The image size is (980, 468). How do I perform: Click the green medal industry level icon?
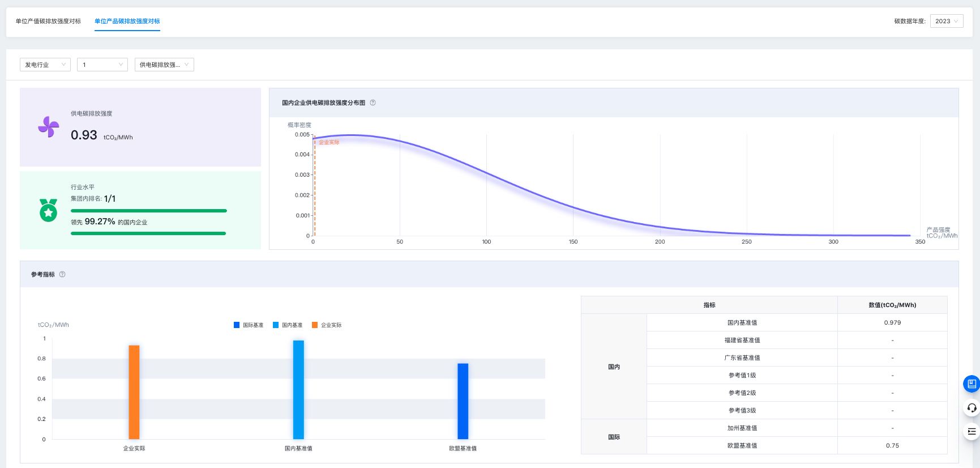(49, 210)
